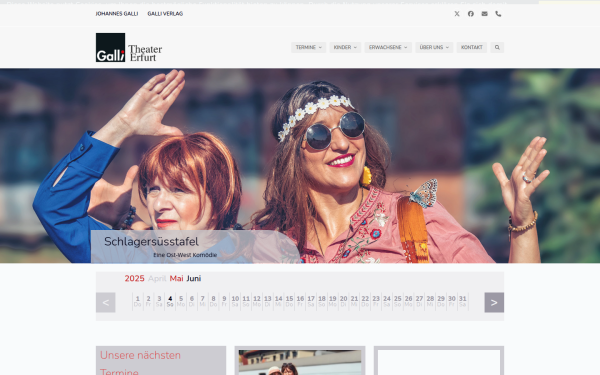
Task: Select the Juni month tab
Action: coord(194,279)
